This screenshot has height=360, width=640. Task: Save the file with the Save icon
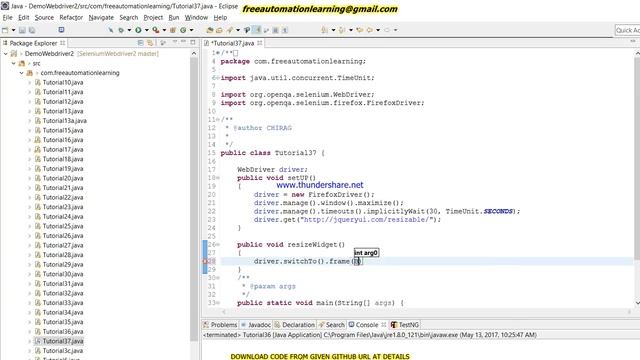pyautogui.click(x=22, y=30)
